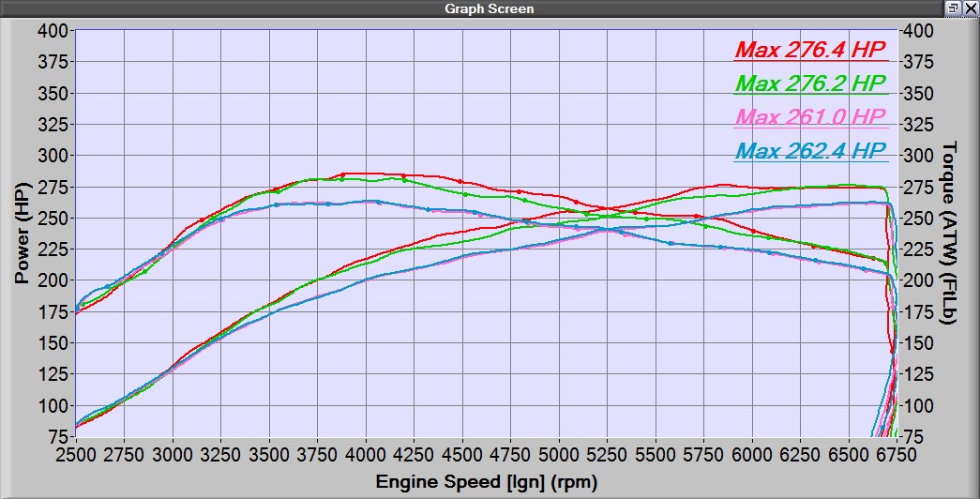The width and height of the screenshot is (980, 499).
Task: Click the 75 value on the Power axis
Action: (x=57, y=436)
